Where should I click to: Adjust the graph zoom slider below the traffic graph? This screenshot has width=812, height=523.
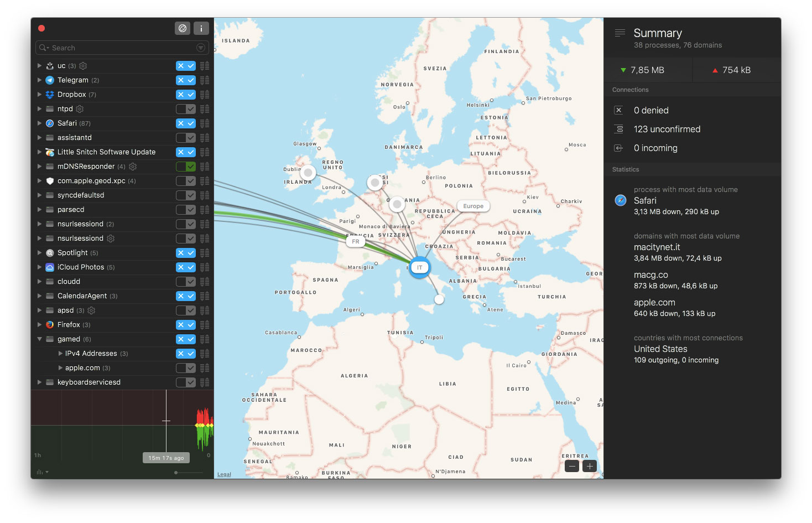click(188, 472)
